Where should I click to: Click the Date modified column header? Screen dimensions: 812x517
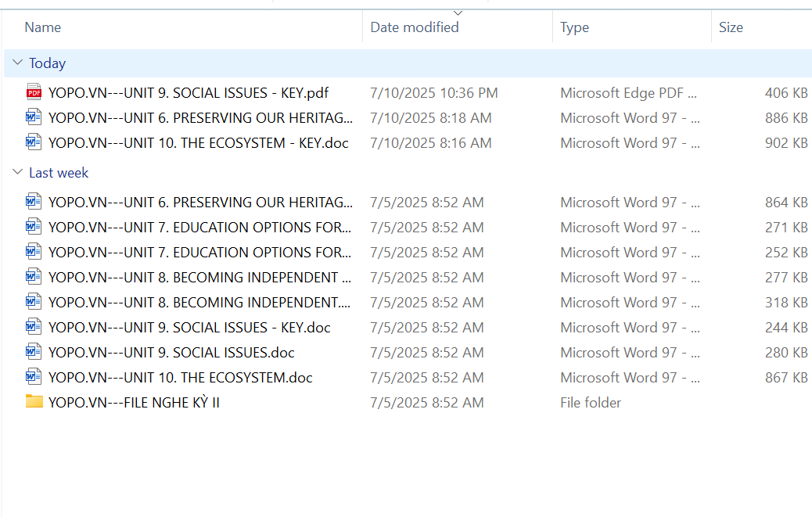tap(415, 27)
